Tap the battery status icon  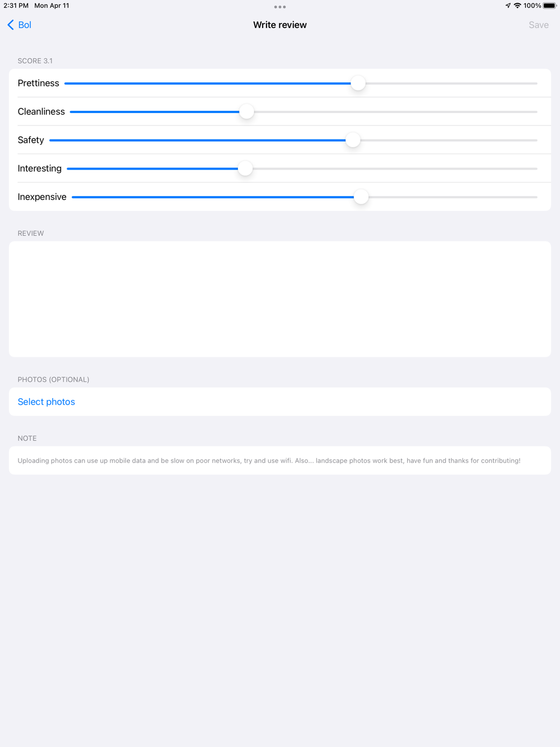pos(549,6)
